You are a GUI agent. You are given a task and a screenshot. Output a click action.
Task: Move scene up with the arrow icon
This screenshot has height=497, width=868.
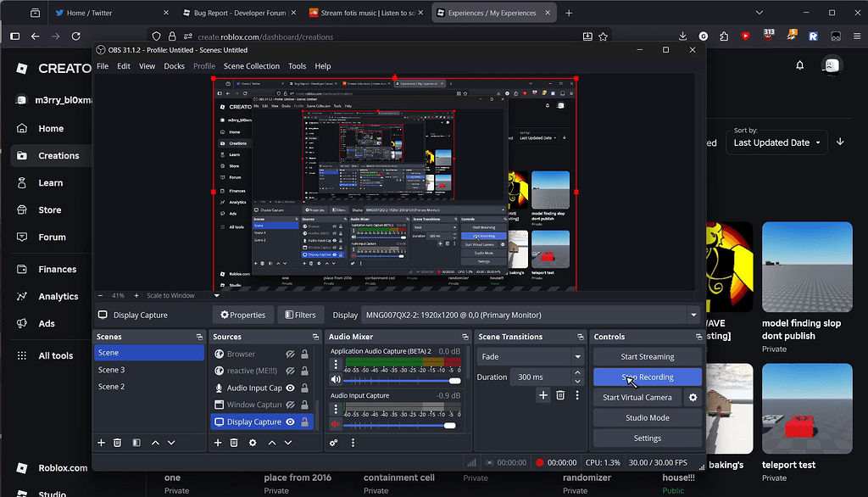pyautogui.click(x=156, y=443)
